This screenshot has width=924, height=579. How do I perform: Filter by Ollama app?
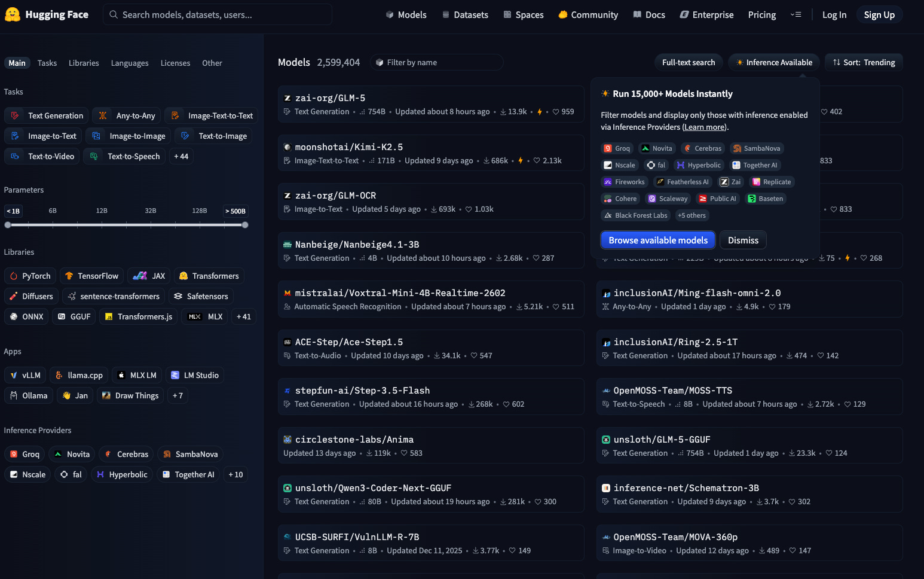29,395
